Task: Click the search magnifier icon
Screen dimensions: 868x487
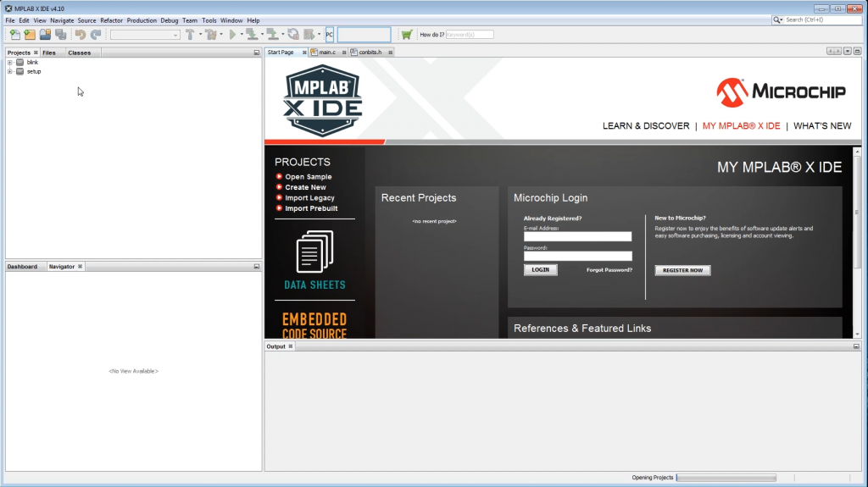Action: [777, 20]
